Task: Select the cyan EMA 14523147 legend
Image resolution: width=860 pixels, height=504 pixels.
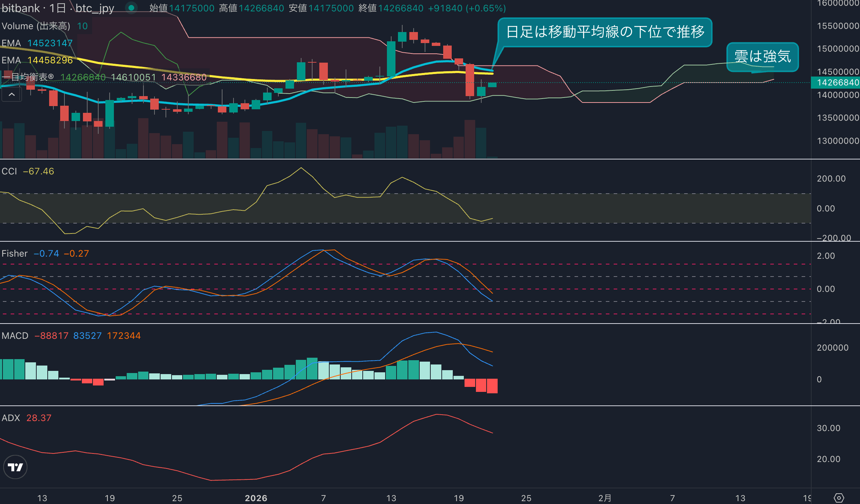Action: point(37,43)
